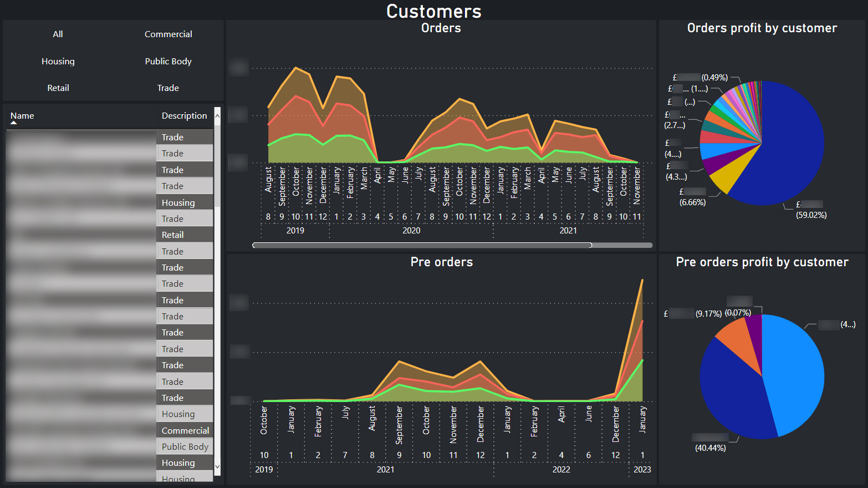Click 2022 year label in Pre orders chart
The image size is (868, 488).
click(x=561, y=470)
